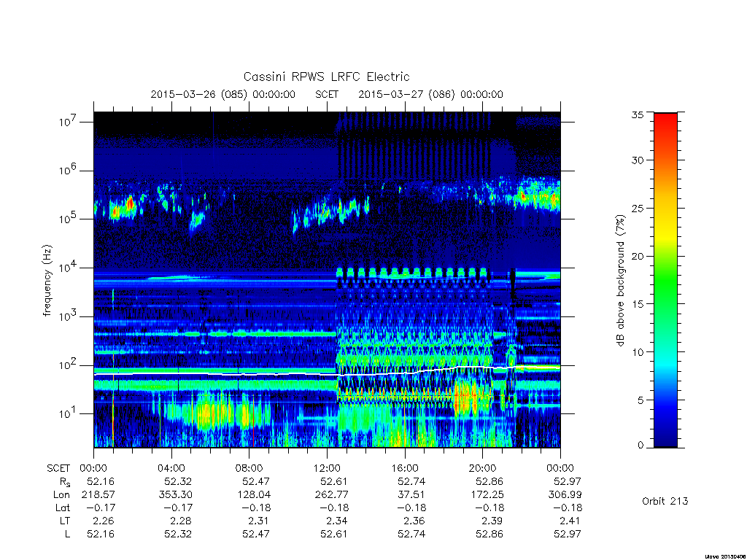Click the LT value 2.34
Viewport: 747px width, 560px height.
[x=338, y=521]
